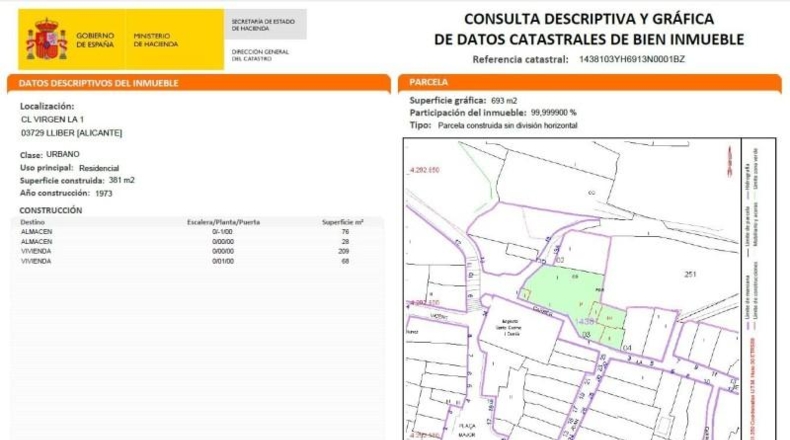The height and width of the screenshot is (440, 790).
Task: Click the "Tipo:" label
Action: click(420, 125)
